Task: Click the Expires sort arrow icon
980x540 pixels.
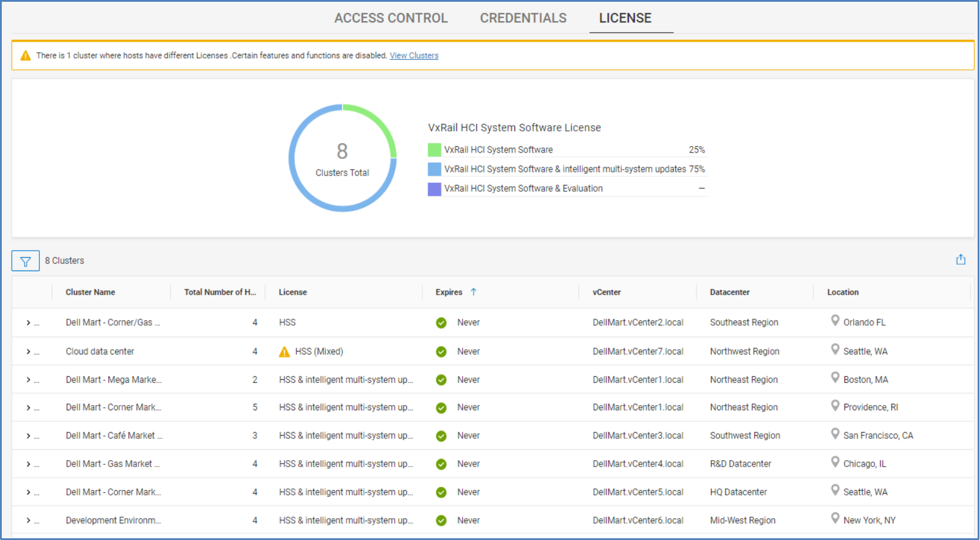Action: (x=473, y=292)
